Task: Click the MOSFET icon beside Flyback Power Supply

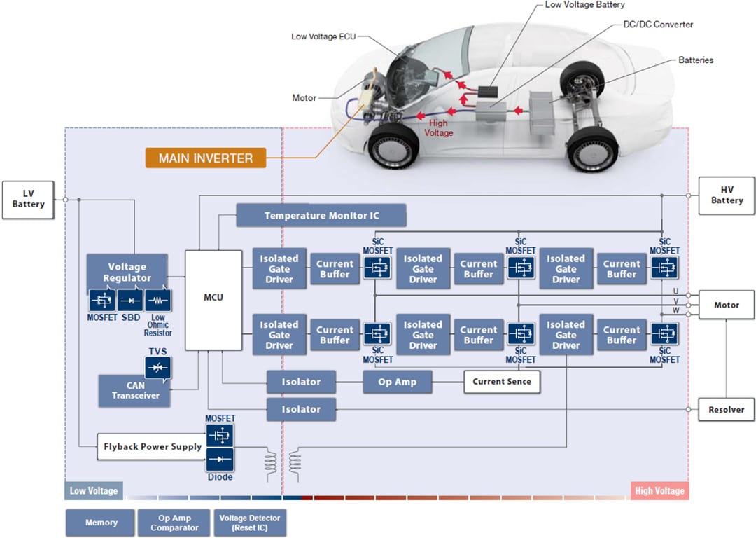Action: (220, 435)
